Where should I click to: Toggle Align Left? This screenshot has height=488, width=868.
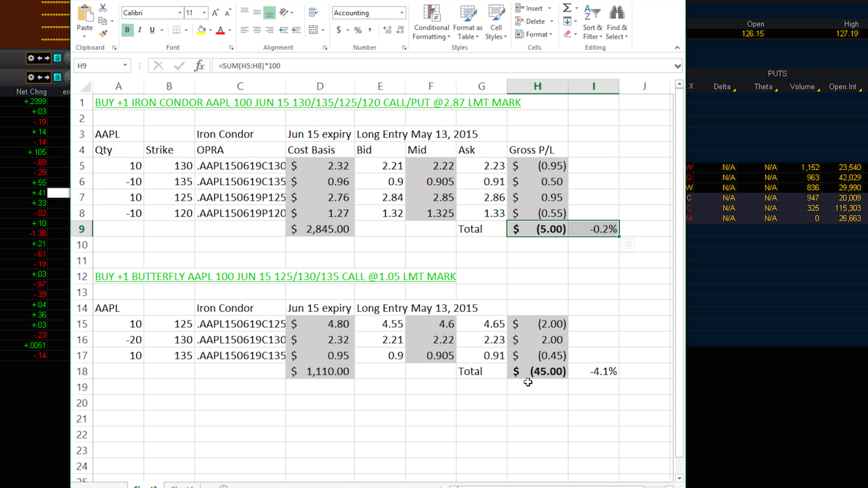coord(244,30)
